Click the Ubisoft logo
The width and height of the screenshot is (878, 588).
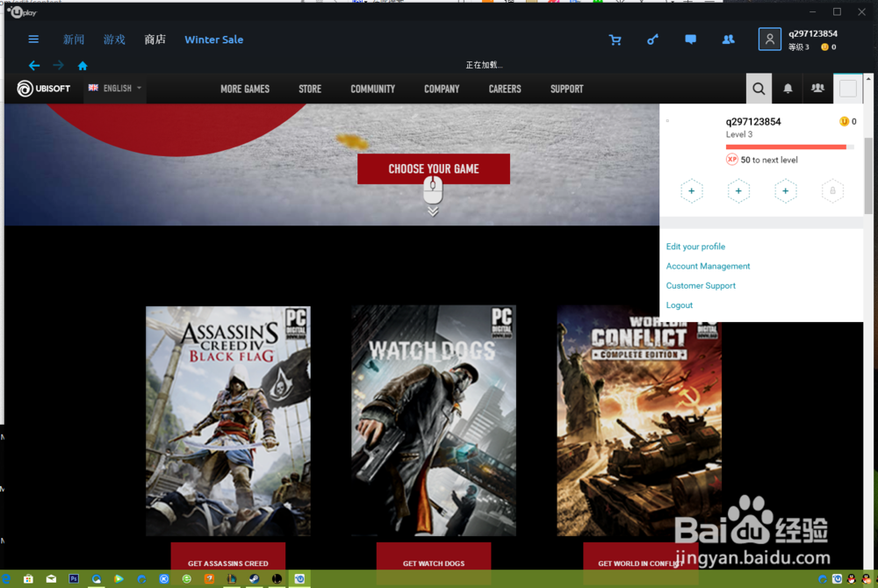click(x=44, y=89)
